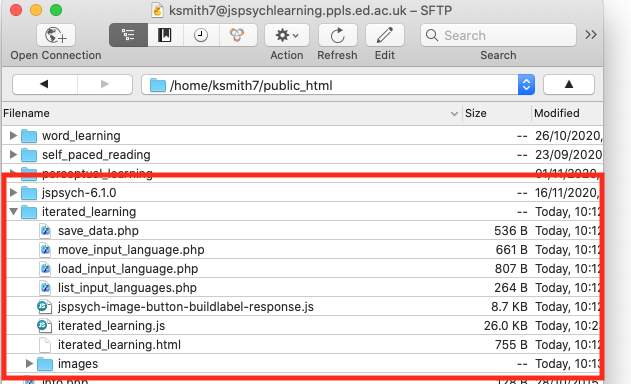Click the iterated_learning.js file icon
Viewport: 631px width, 384px height.
pos(44,326)
